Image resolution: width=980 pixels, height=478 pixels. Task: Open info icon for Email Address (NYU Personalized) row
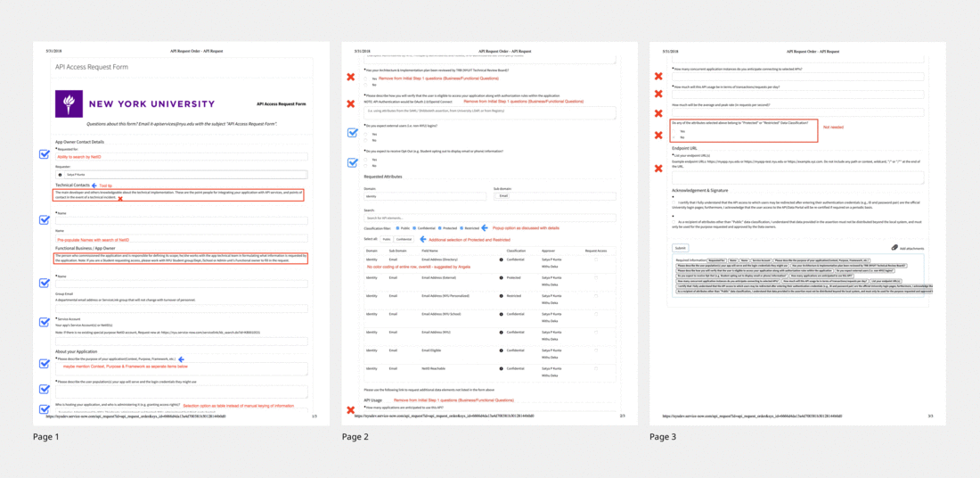502,295
